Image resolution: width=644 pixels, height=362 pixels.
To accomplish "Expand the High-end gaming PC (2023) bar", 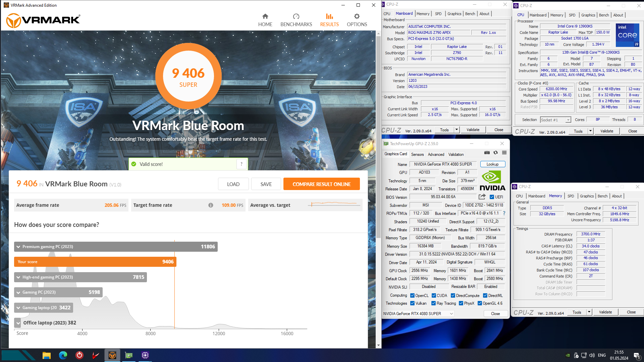I will click(x=80, y=277).
